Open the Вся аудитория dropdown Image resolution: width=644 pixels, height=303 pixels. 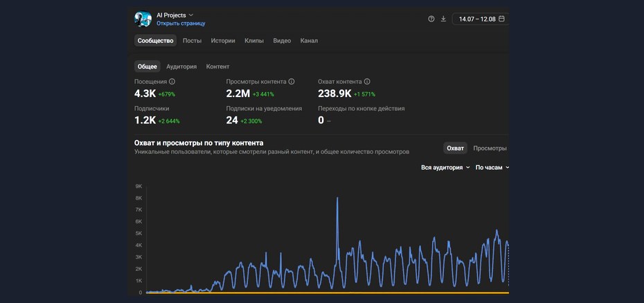coord(446,167)
